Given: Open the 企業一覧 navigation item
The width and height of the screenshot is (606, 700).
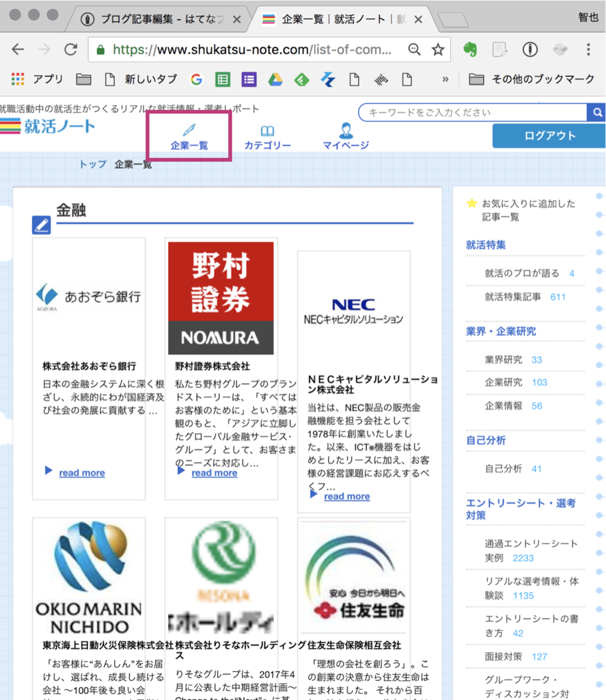Looking at the screenshot, I should coord(189,137).
